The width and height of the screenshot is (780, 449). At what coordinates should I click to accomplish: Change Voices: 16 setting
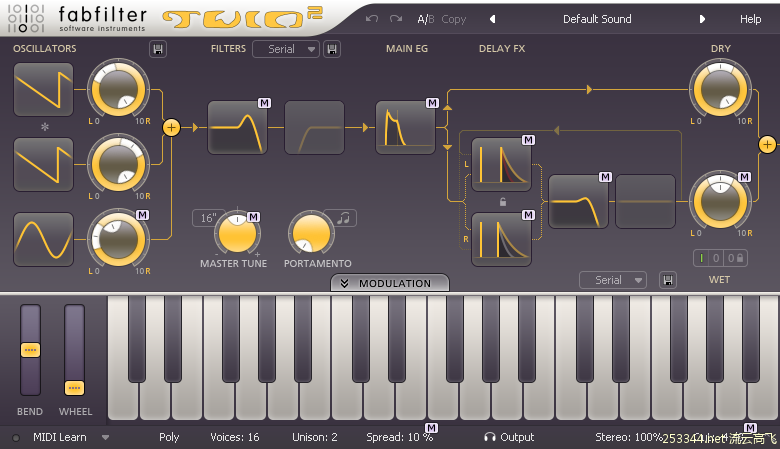pyautogui.click(x=234, y=437)
